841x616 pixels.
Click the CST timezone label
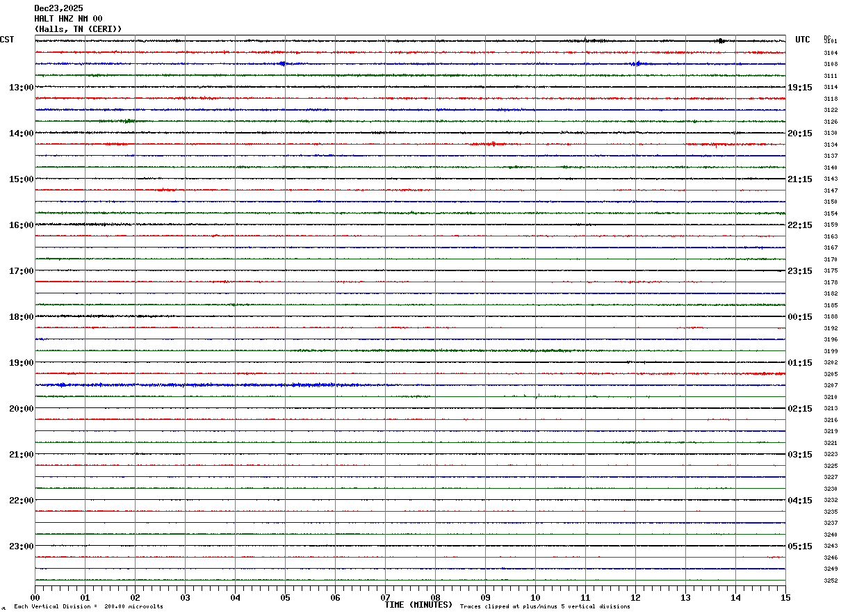[x=7, y=40]
